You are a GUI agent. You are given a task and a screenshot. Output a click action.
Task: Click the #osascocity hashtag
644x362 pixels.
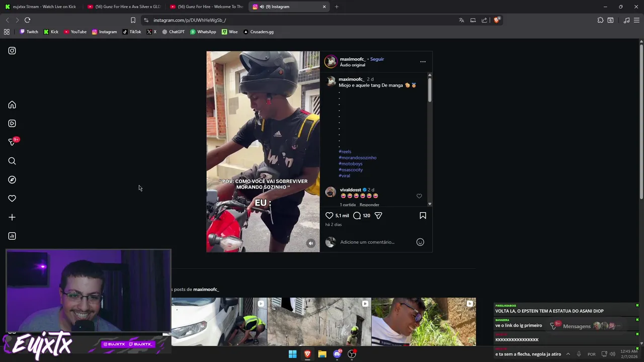tap(351, 169)
